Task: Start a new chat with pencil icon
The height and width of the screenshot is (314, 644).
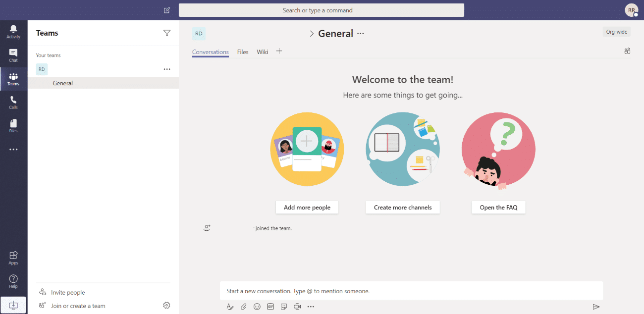Action: point(166,10)
